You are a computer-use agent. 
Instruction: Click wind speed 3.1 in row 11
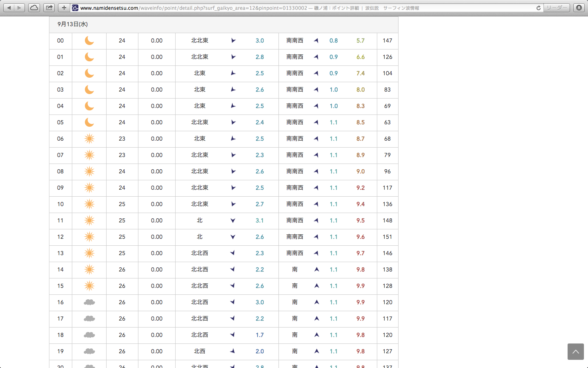[260, 220]
